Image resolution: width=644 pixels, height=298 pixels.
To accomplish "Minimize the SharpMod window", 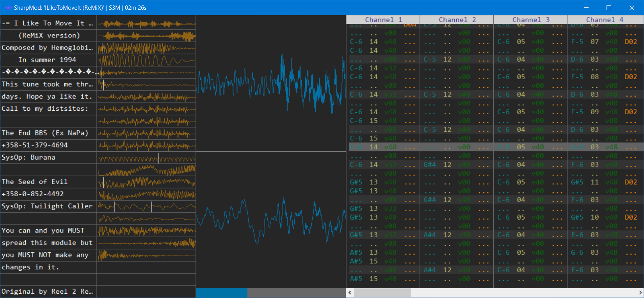I will tap(586, 8).
